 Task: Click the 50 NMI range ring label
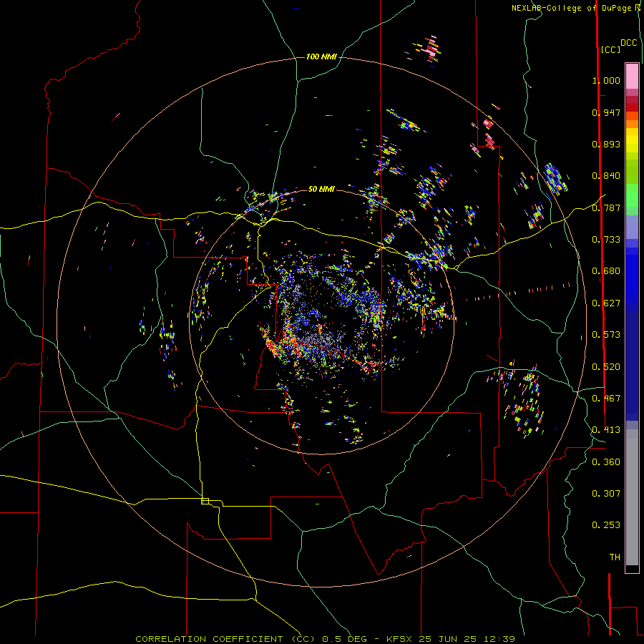(x=321, y=190)
